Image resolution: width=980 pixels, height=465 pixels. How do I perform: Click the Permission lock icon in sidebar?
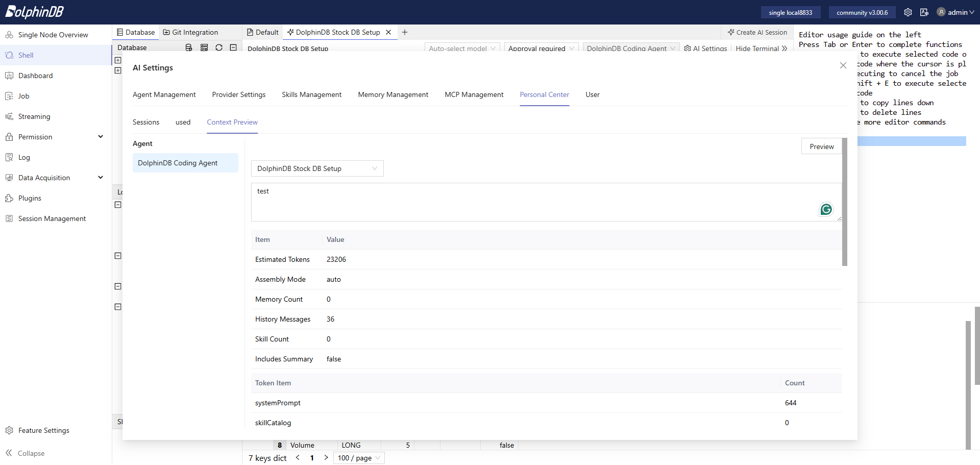[9, 137]
